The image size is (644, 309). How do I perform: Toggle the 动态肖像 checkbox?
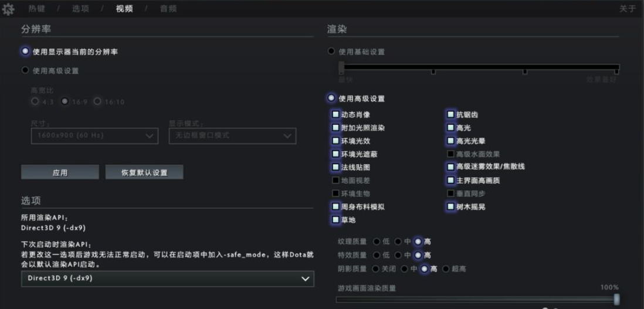pyautogui.click(x=335, y=114)
